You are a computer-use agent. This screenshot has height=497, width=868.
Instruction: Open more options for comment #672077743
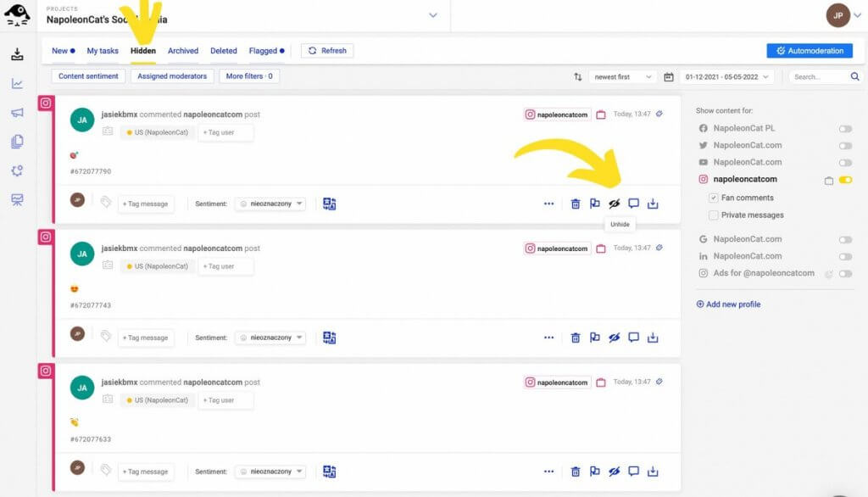548,338
